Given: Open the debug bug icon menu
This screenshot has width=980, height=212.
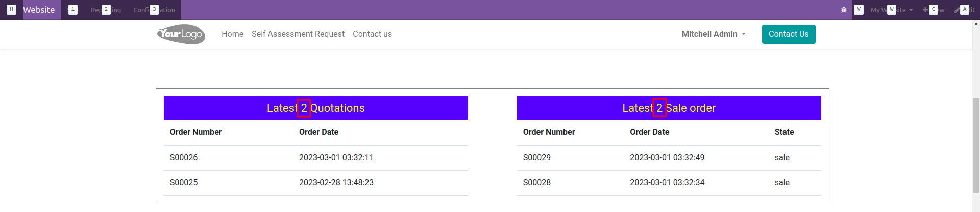Looking at the screenshot, I should point(843,10).
